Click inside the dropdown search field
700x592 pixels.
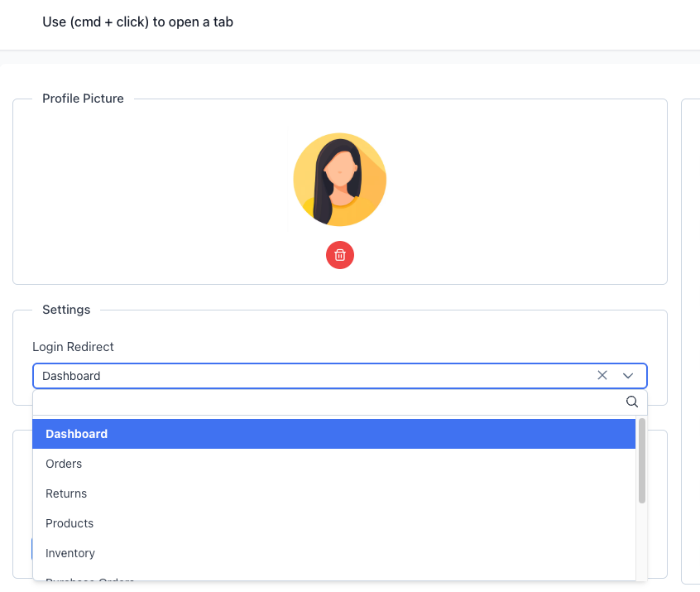[331, 402]
